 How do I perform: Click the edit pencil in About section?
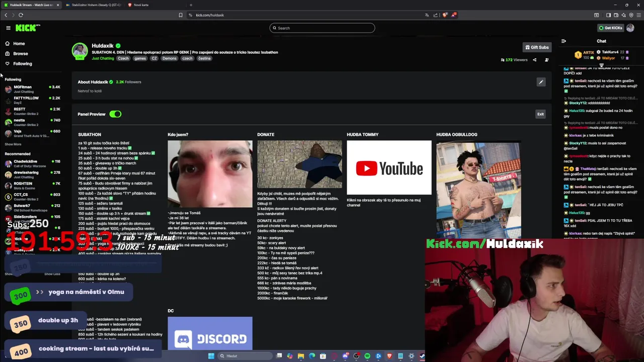541,82
